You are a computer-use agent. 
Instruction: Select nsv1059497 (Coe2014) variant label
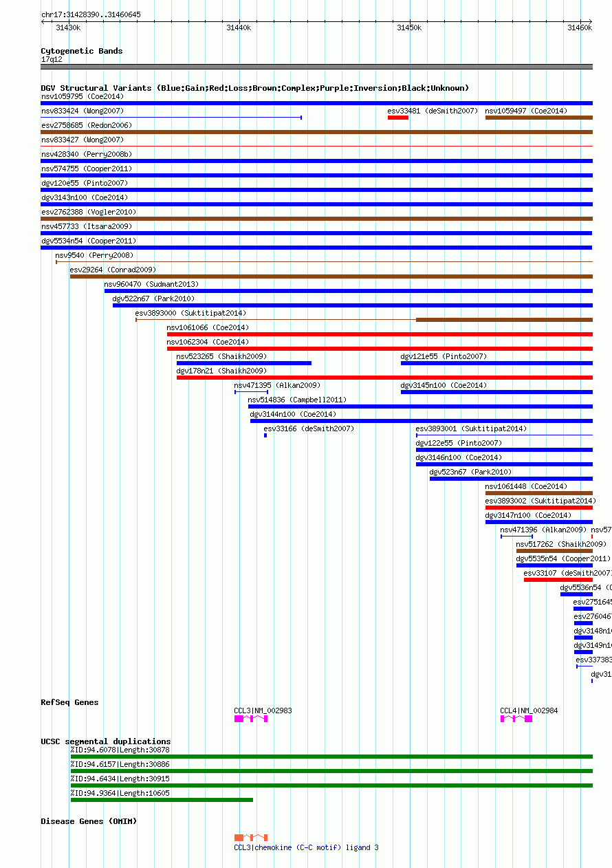point(526,111)
